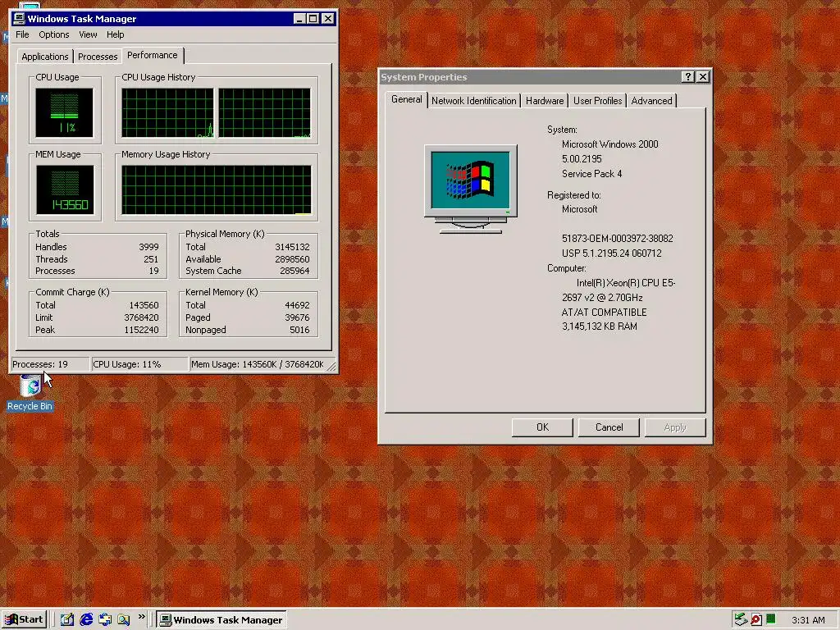The height and width of the screenshot is (630, 840).
Task: Click the Windows logo monitor image
Action: pyautogui.click(x=470, y=189)
